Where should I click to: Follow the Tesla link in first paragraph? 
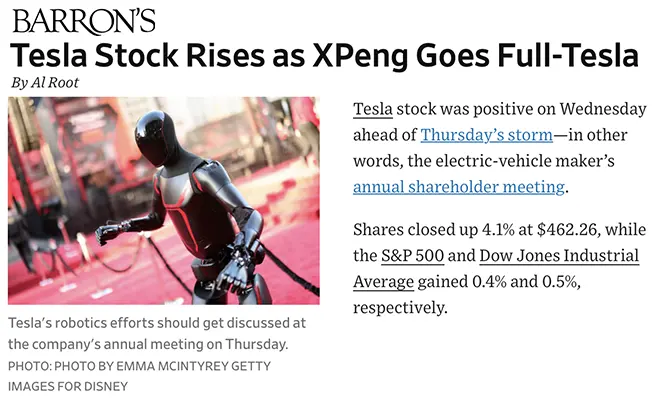click(x=373, y=109)
